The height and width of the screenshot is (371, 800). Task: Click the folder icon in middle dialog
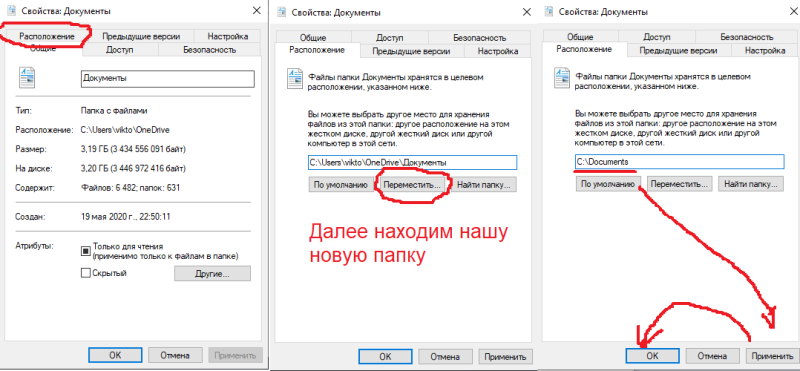pyautogui.click(x=295, y=80)
